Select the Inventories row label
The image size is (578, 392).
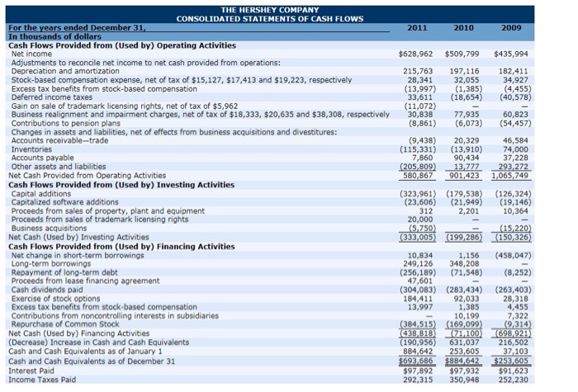31,149
